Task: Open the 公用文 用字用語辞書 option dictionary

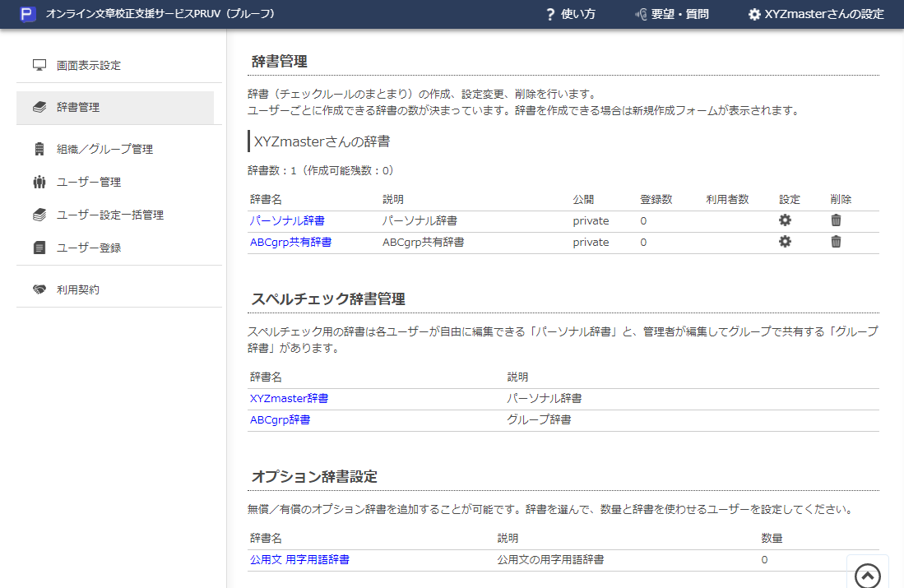Action: 299,559
